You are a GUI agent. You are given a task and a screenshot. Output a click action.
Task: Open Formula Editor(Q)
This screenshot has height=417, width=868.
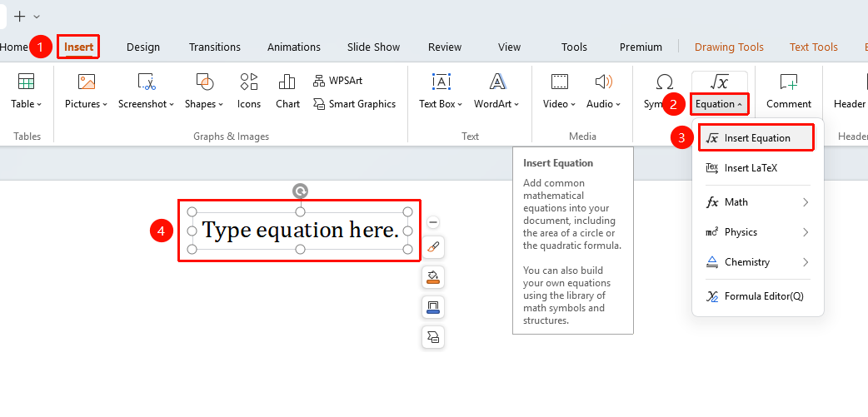point(756,296)
